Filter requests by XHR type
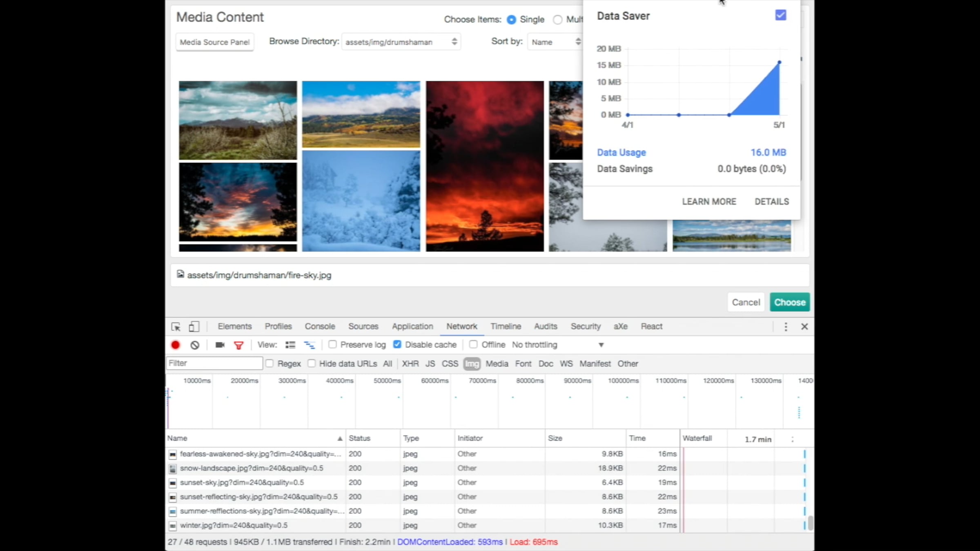980x551 pixels. click(x=410, y=364)
